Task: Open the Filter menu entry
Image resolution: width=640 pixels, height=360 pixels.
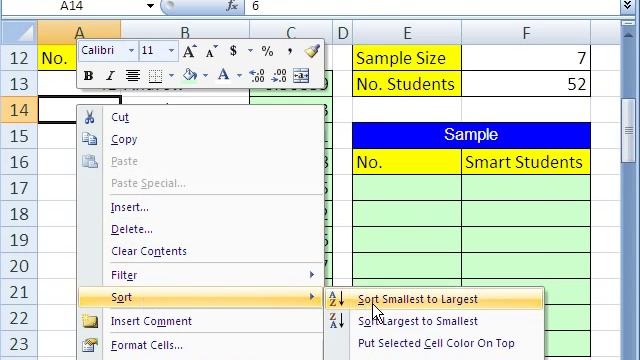Action: pos(201,275)
